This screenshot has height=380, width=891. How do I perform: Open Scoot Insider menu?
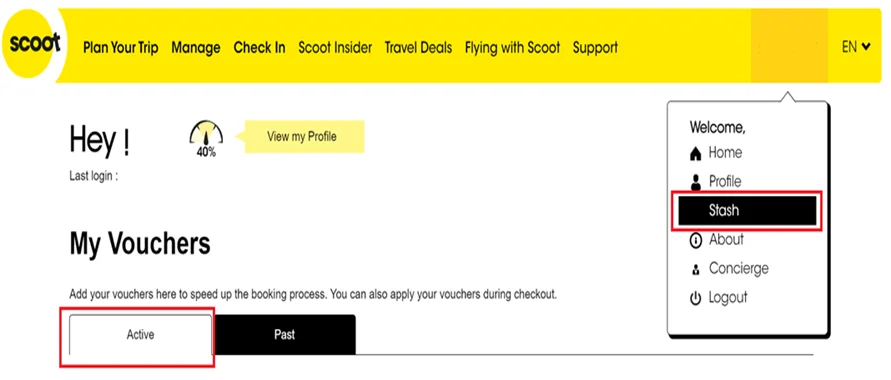pos(335,48)
